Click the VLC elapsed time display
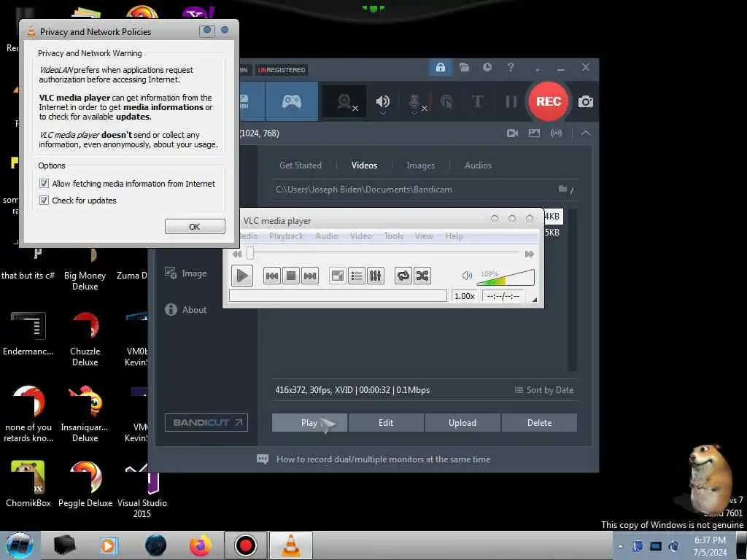Screen dimensions: 747x560 503,296
